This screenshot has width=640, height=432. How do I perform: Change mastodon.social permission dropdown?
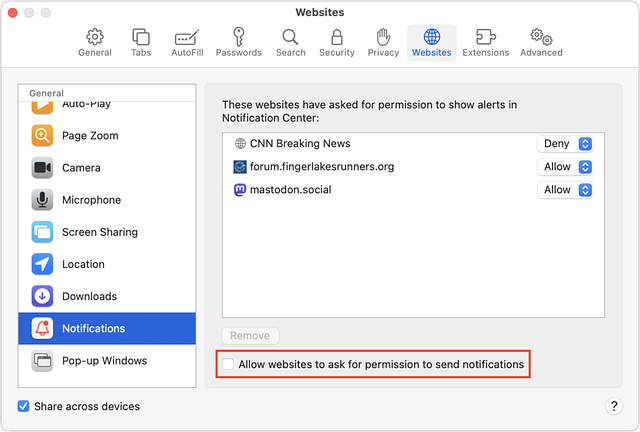point(565,190)
